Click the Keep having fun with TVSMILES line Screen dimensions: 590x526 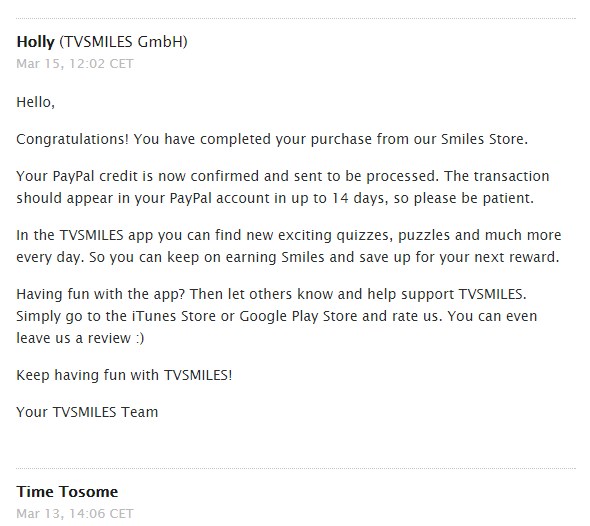tap(124, 375)
